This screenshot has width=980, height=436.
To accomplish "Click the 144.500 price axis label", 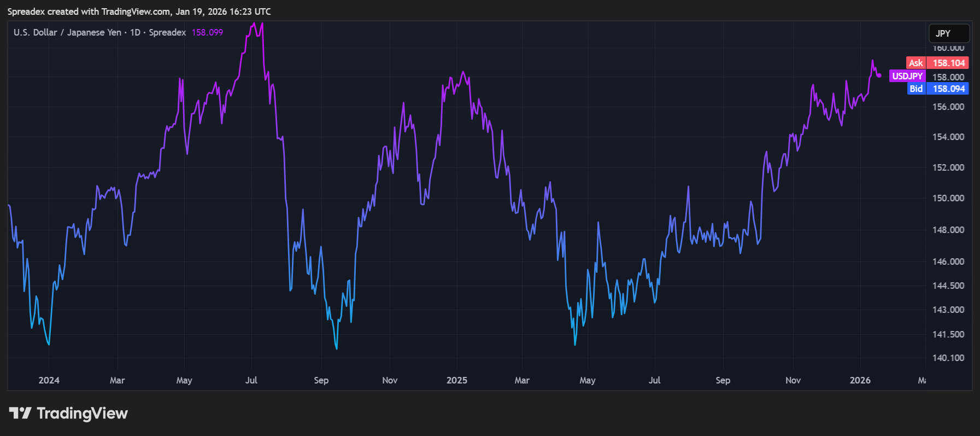I will (948, 286).
